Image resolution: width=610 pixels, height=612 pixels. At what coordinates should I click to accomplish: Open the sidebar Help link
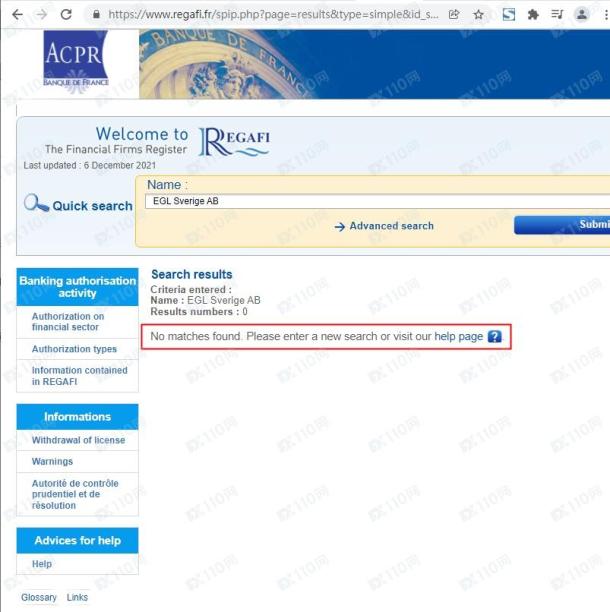tap(42, 564)
